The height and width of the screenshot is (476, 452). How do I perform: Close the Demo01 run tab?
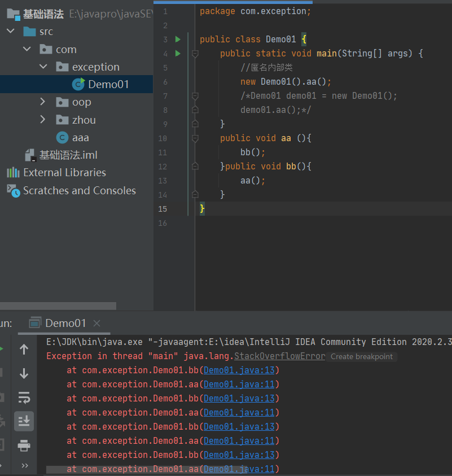click(96, 324)
